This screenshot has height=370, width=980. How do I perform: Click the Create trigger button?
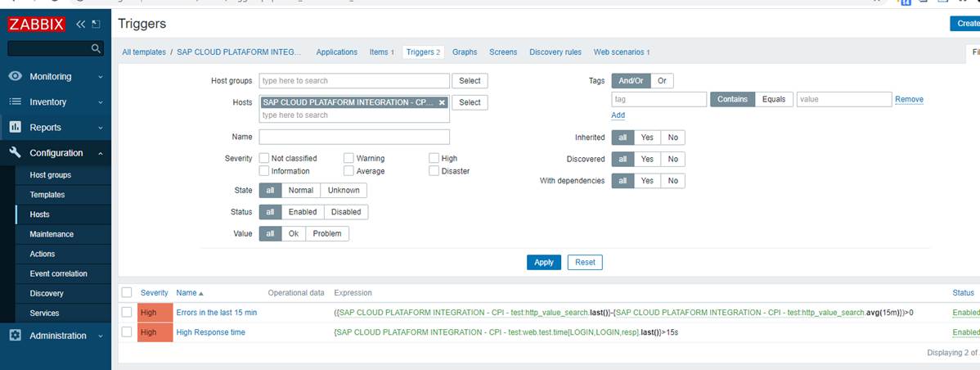coord(965,24)
